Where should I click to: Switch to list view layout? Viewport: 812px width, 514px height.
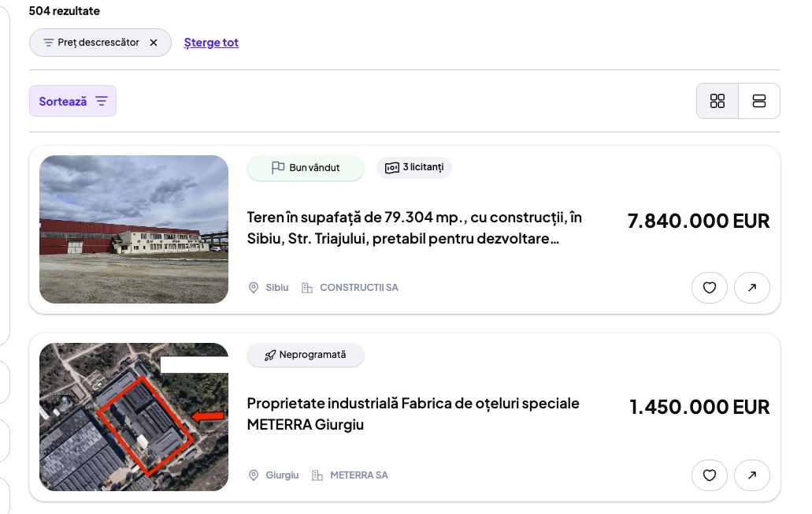tap(759, 101)
